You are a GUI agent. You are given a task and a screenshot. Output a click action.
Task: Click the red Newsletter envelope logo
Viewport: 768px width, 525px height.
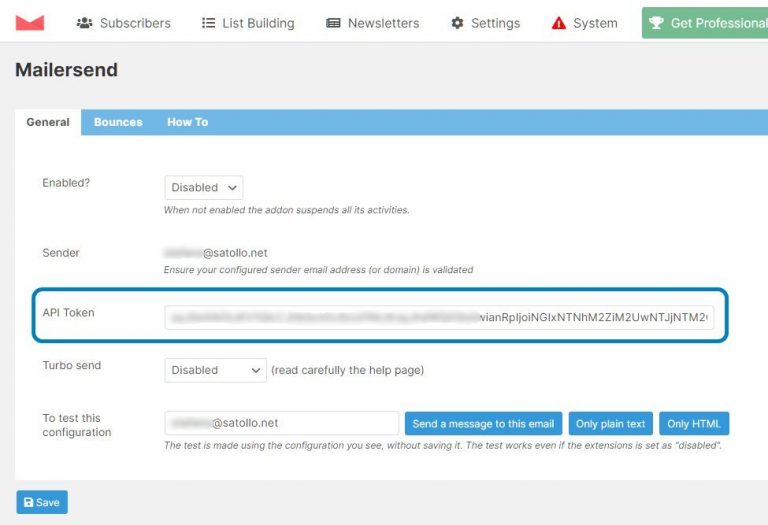[30, 23]
